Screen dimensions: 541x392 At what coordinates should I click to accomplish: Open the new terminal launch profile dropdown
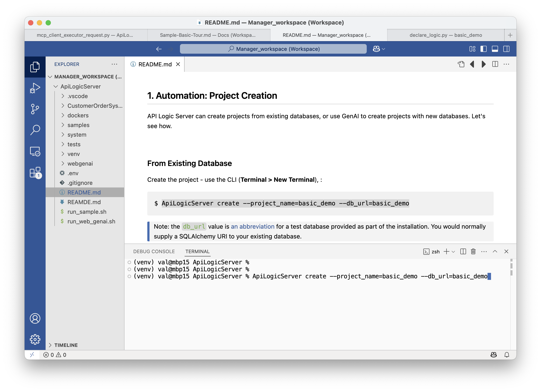pos(453,251)
